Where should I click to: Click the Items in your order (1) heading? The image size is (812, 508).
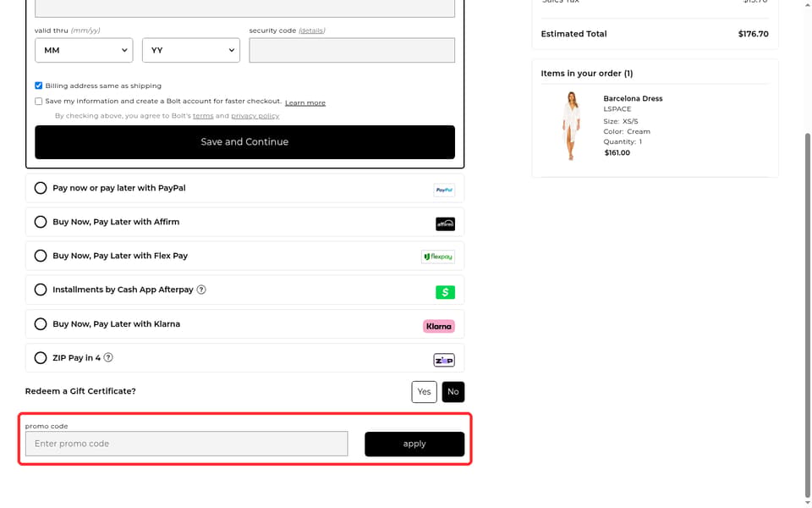pos(587,73)
